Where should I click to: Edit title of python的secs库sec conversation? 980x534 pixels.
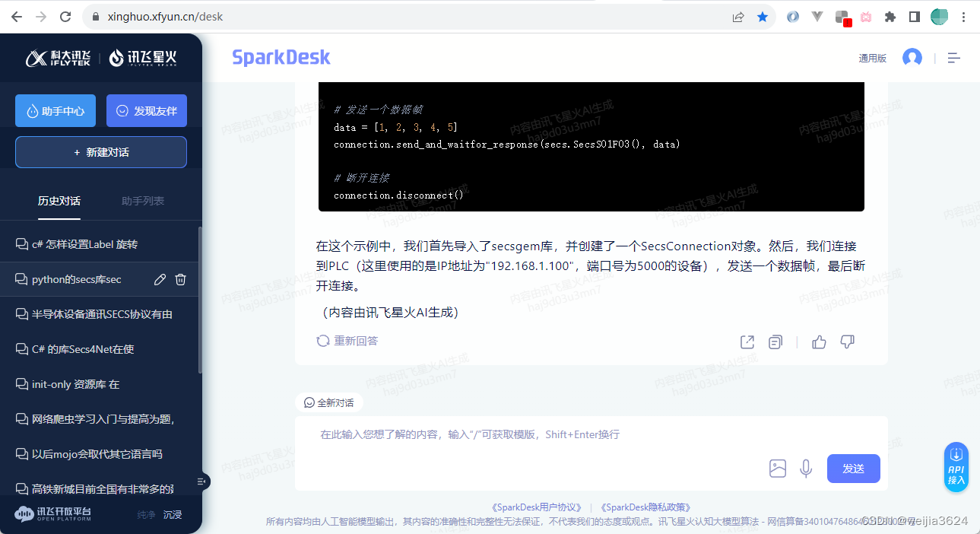coord(160,279)
